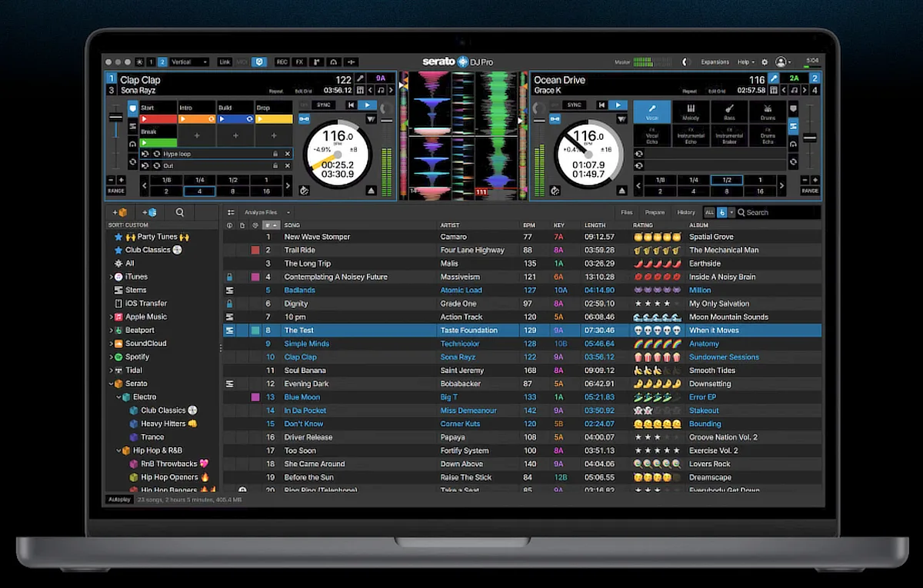Click left deck RANGE button

click(115, 191)
